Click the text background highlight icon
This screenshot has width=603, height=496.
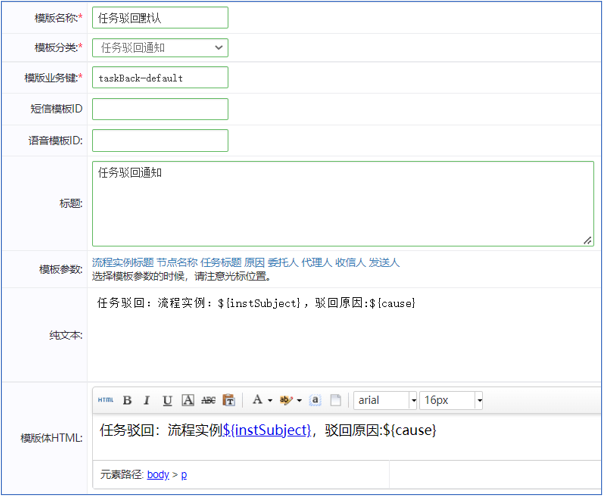[x=286, y=400]
